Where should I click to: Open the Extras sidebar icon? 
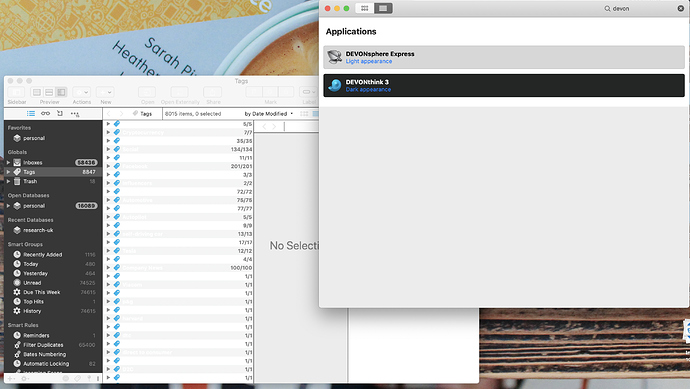(75, 114)
